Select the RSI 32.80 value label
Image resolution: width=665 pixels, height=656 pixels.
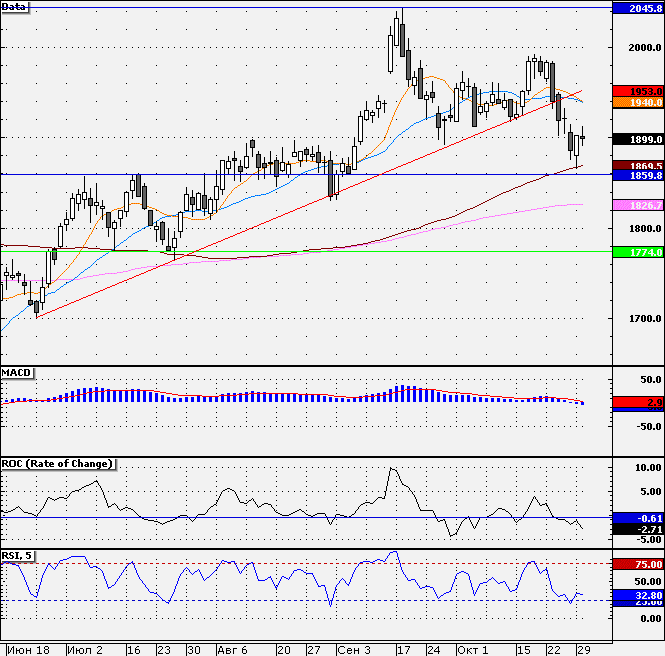(638, 595)
